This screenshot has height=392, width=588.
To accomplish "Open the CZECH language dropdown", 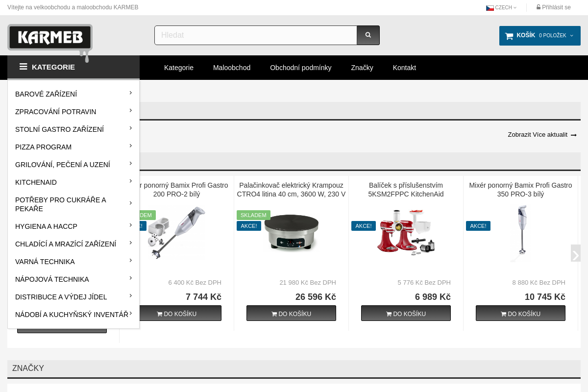I will 501,8.
